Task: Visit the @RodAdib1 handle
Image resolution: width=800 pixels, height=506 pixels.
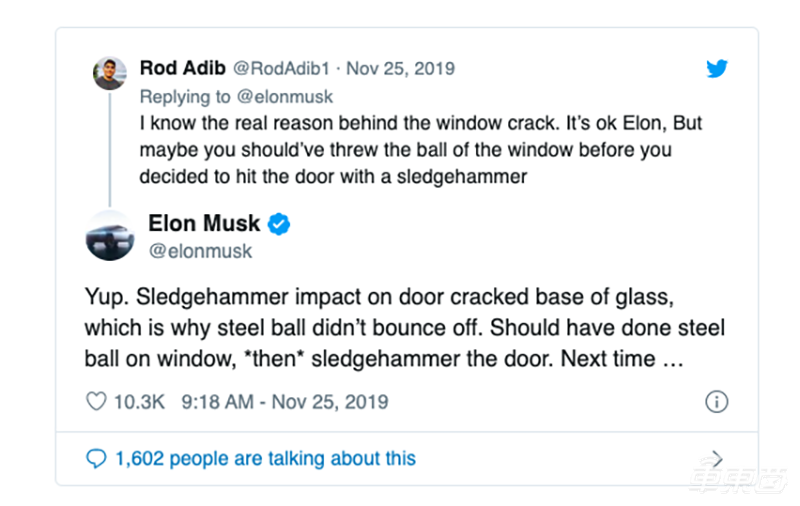Action: (x=280, y=69)
